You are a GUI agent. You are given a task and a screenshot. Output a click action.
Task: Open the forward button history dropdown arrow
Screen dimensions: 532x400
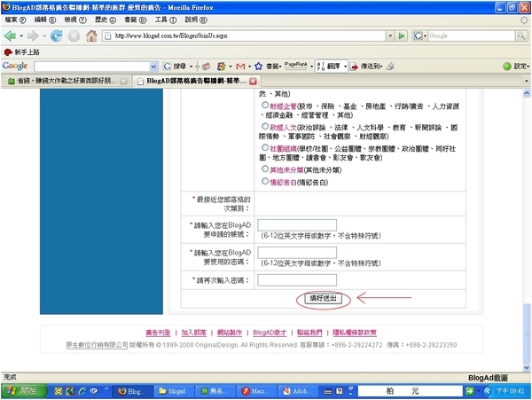(x=44, y=35)
